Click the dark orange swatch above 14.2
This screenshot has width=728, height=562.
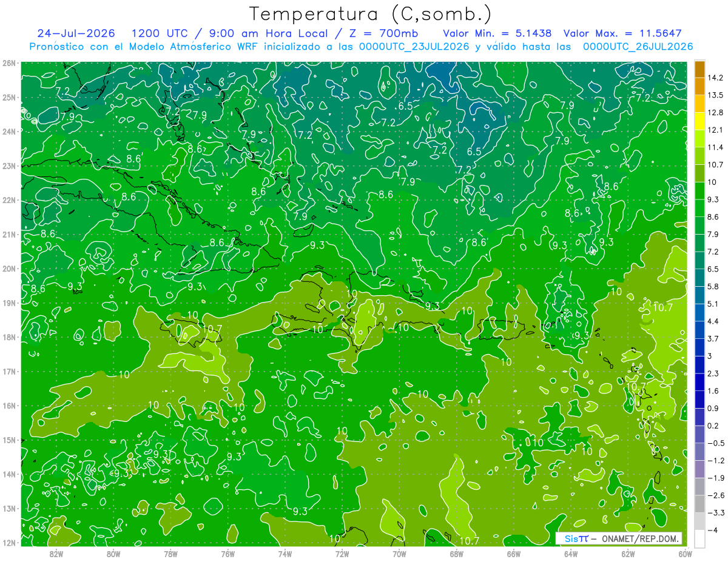[699, 69]
